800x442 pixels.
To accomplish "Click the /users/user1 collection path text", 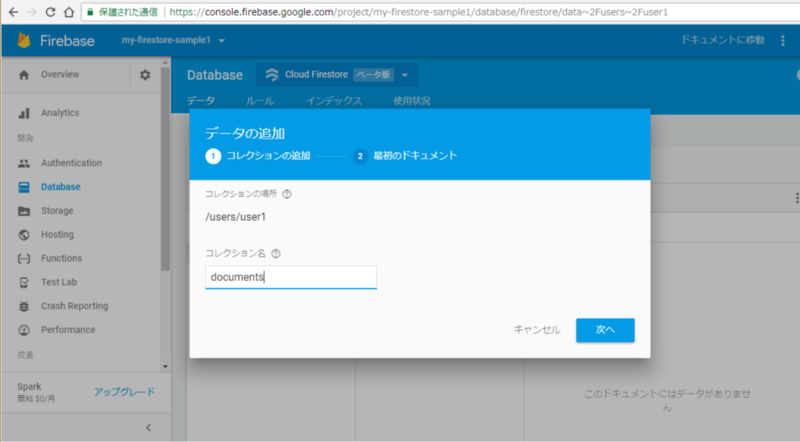I will pos(236,217).
